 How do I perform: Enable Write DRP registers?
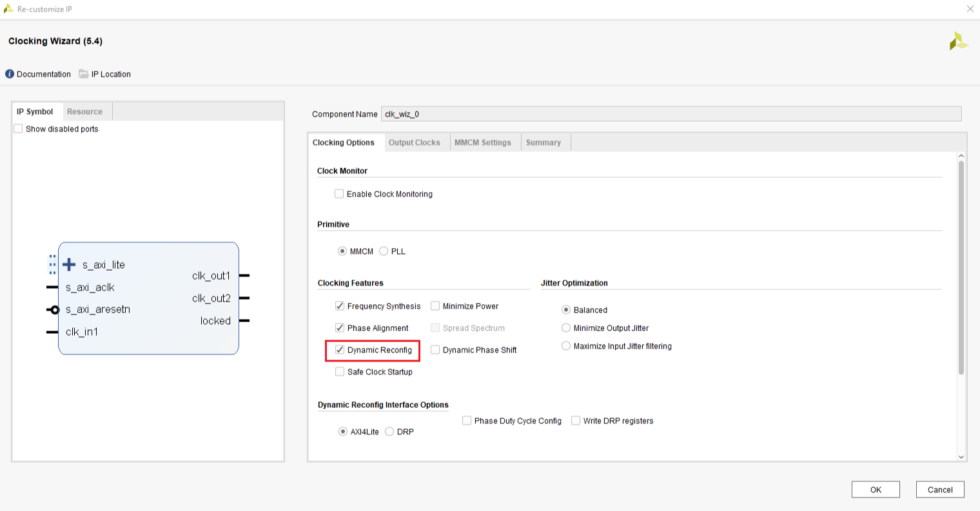coord(576,420)
